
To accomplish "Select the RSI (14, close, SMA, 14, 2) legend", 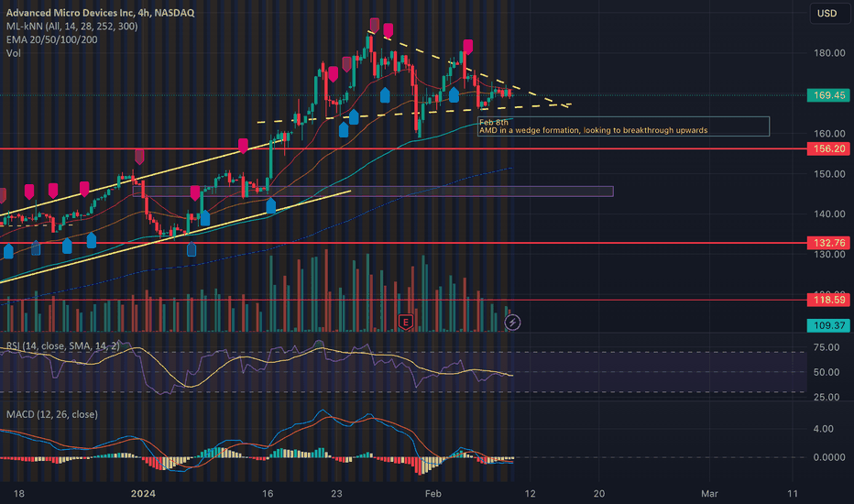I will 62,346.
